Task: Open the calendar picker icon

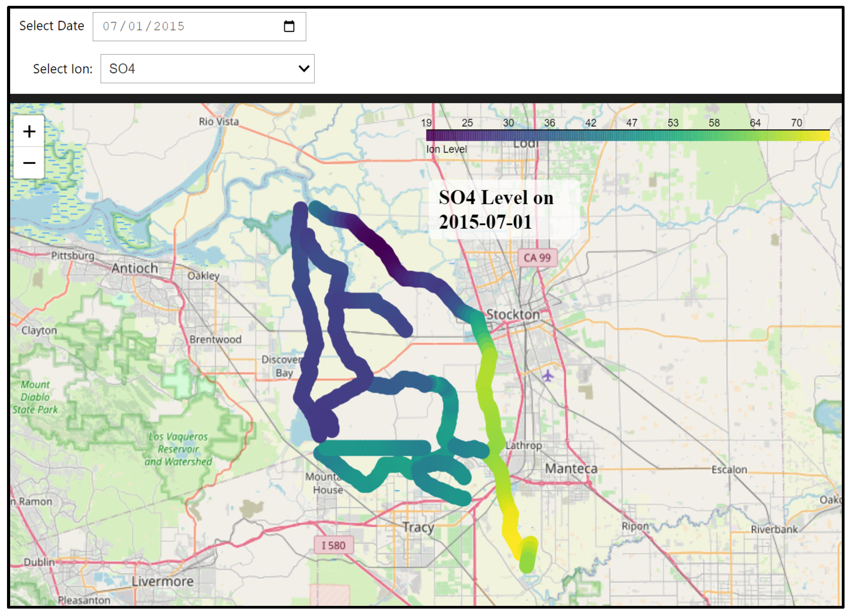Action: click(x=289, y=26)
